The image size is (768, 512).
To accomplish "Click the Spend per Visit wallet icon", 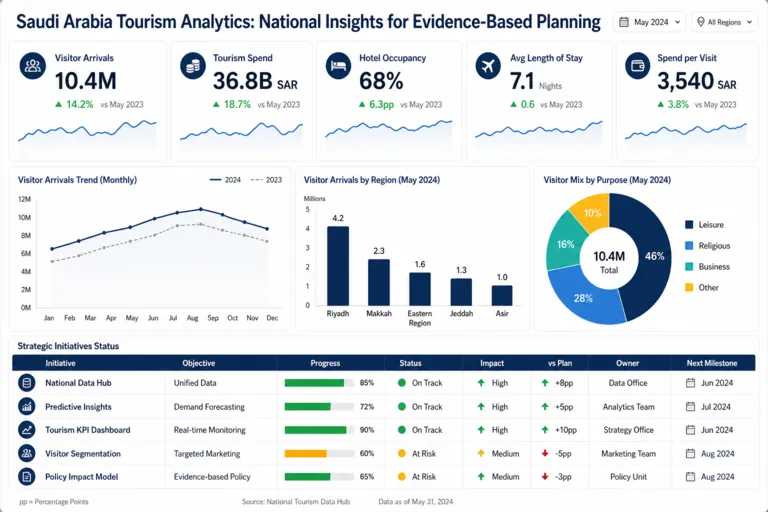I will [638, 66].
